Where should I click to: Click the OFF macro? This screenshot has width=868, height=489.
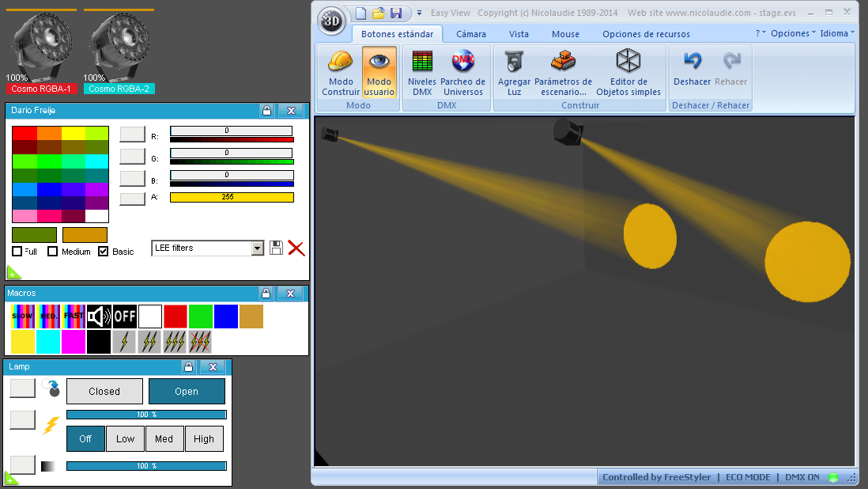tap(125, 317)
